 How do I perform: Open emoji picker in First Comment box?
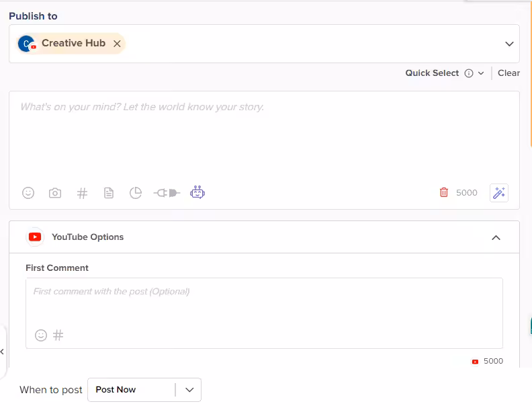click(x=41, y=335)
